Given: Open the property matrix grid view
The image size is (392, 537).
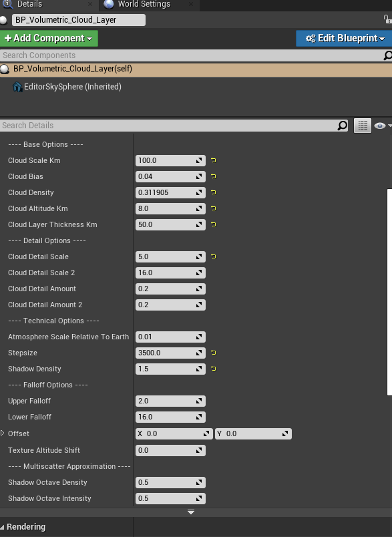Looking at the screenshot, I should tap(363, 126).
